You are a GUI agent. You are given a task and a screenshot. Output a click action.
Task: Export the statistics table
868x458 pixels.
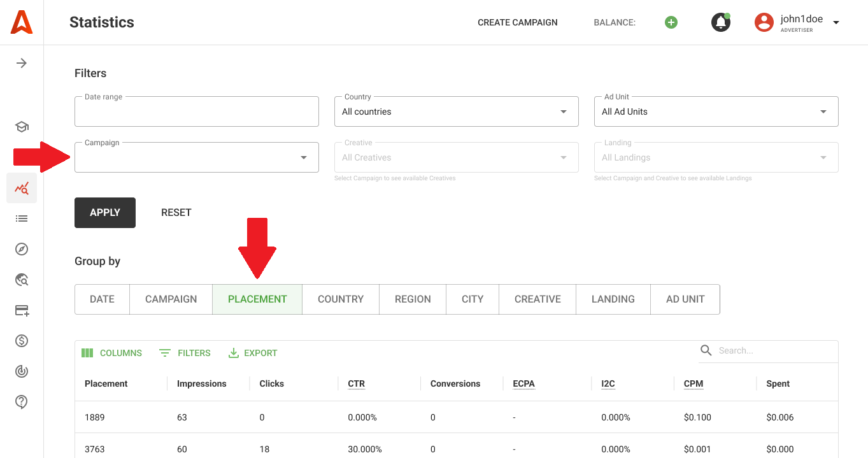253,353
